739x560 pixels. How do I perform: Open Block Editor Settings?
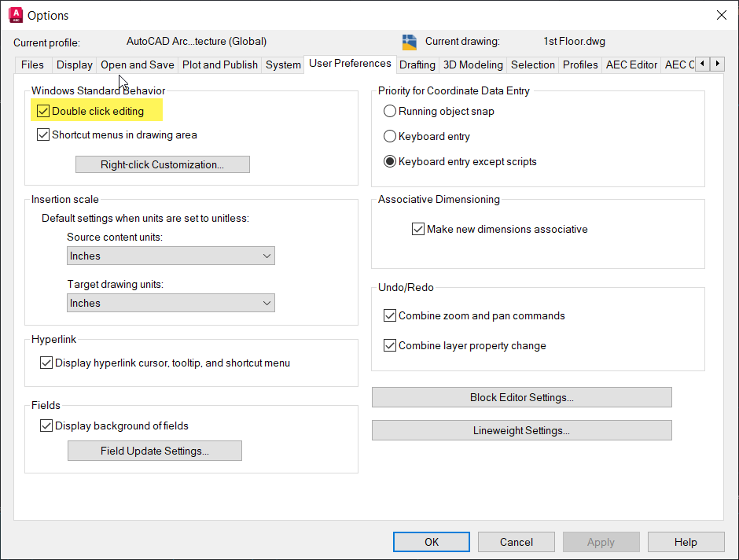click(x=521, y=397)
